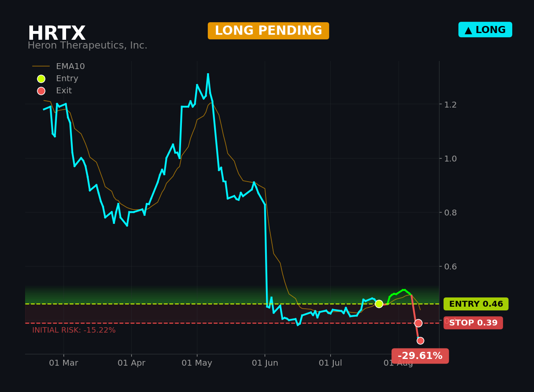Click the 01 Apr axis label

(x=131, y=363)
